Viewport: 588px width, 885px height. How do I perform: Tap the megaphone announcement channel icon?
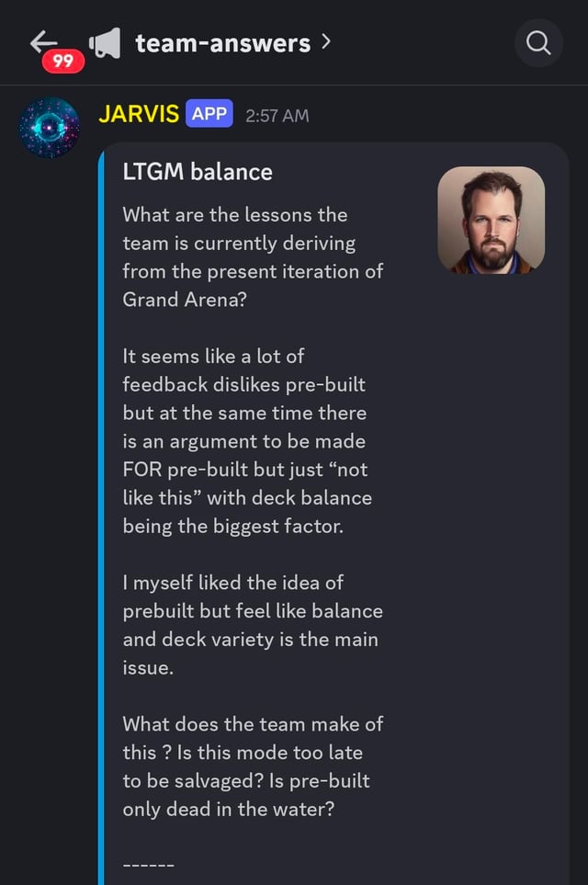click(x=106, y=43)
